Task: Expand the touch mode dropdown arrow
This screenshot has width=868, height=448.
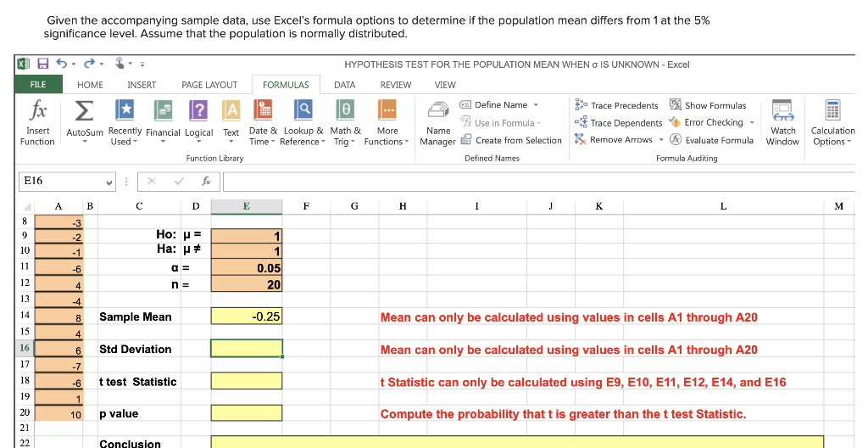Action: pyautogui.click(x=131, y=64)
